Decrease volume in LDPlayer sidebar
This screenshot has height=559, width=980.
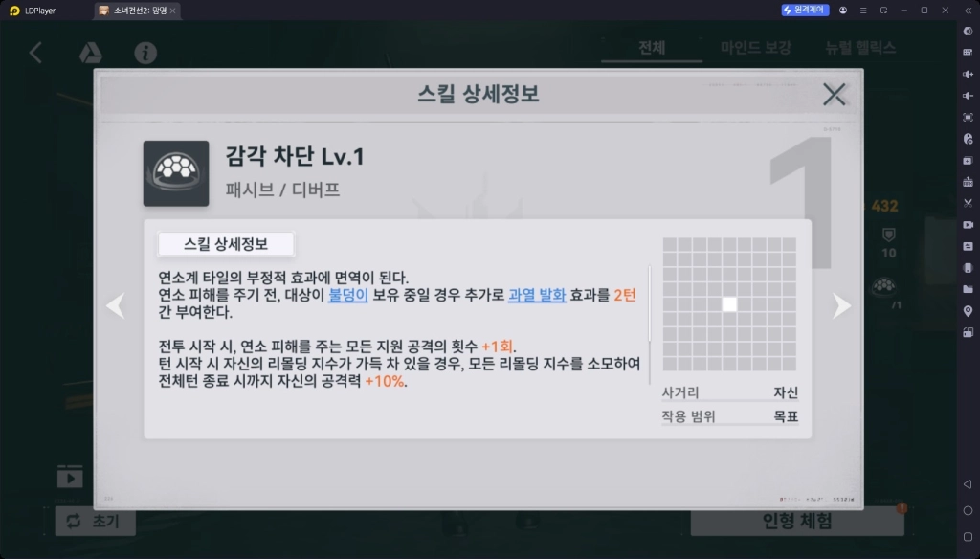pyautogui.click(x=968, y=95)
